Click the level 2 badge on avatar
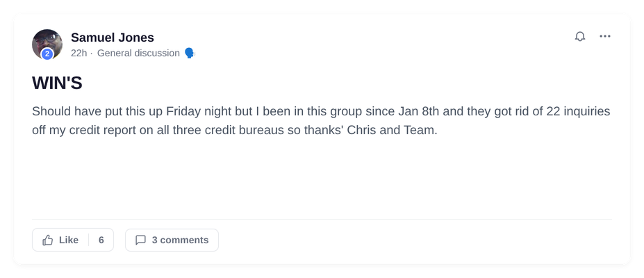644x278 pixels. tap(47, 54)
